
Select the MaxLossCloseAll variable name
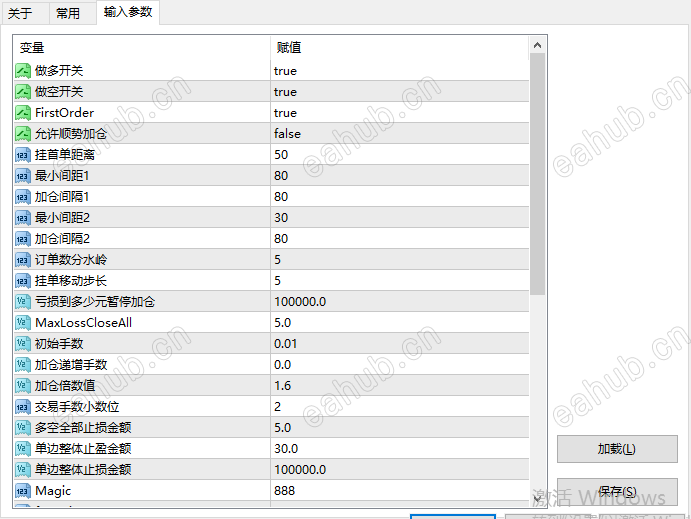pos(84,323)
